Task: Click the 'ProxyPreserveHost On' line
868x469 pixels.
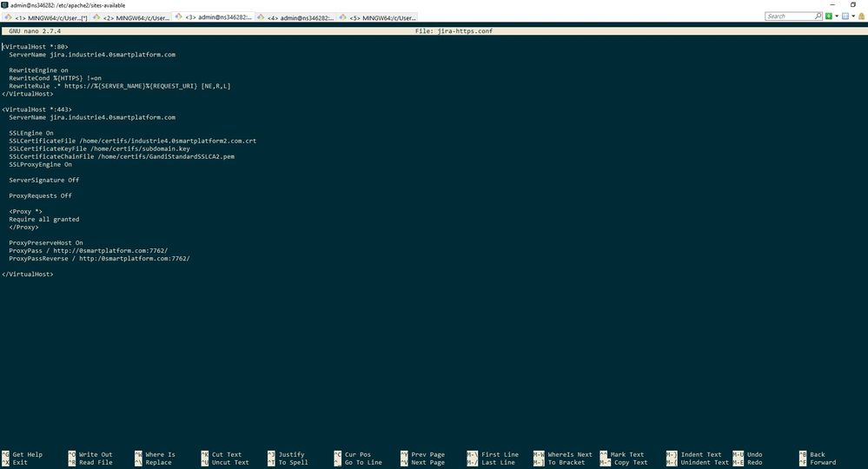Action: (x=46, y=243)
